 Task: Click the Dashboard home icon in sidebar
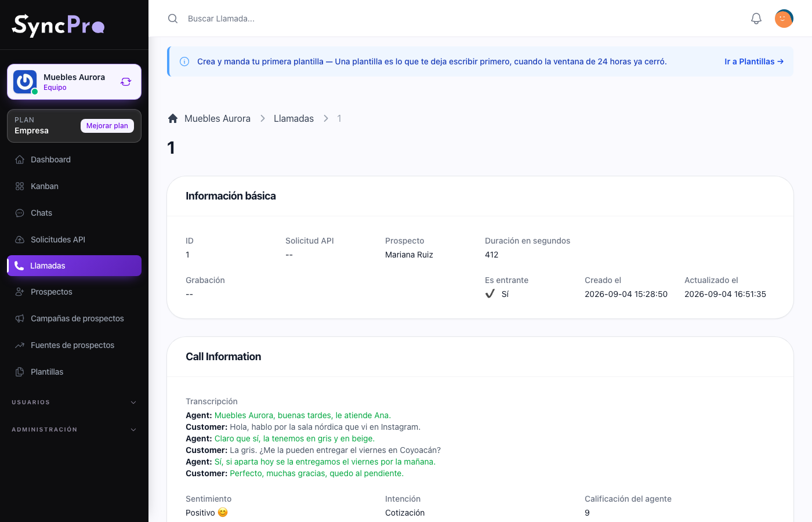pos(20,159)
